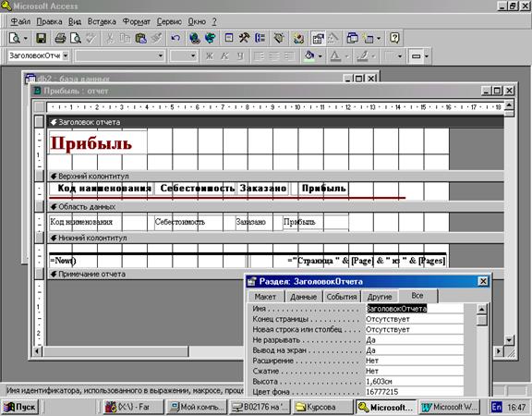Viewport: 532px width, 416px height.
Task: Click the New Object toolbar button
Action: [x=369, y=38]
